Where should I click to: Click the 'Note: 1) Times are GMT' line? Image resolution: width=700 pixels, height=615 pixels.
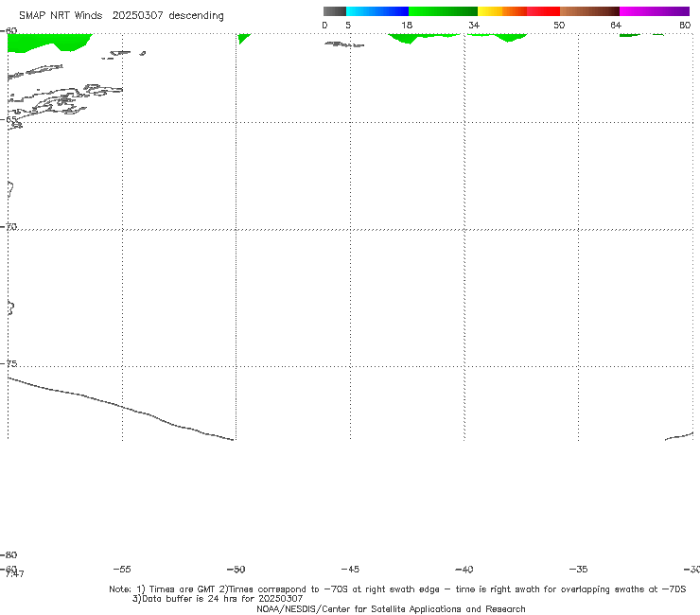397,589
